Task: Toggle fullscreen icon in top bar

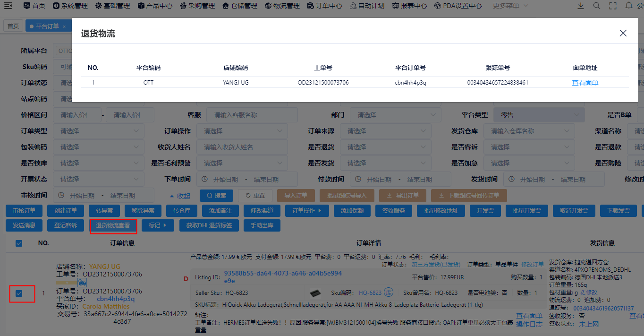Action: [613, 6]
